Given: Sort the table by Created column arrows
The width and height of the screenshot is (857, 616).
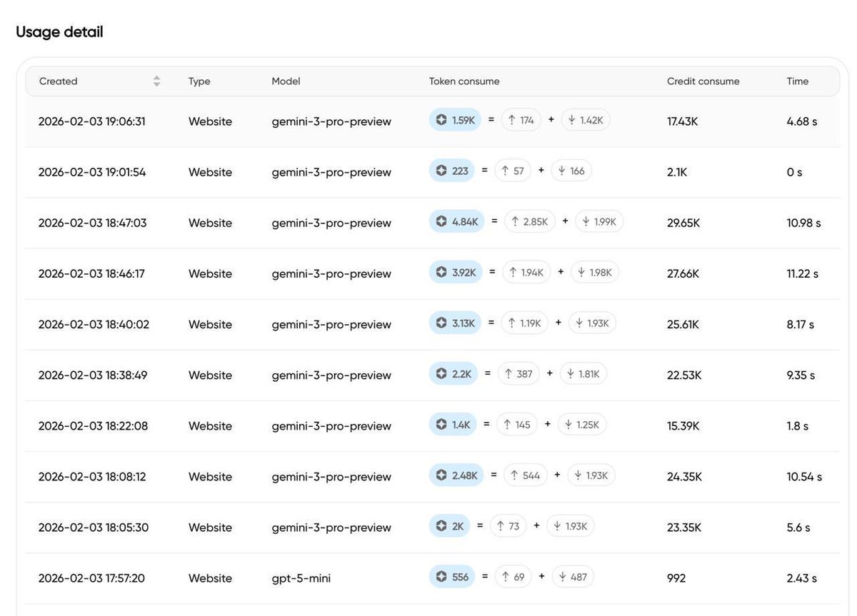Looking at the screenshot, I should click(x=156, y=81).
